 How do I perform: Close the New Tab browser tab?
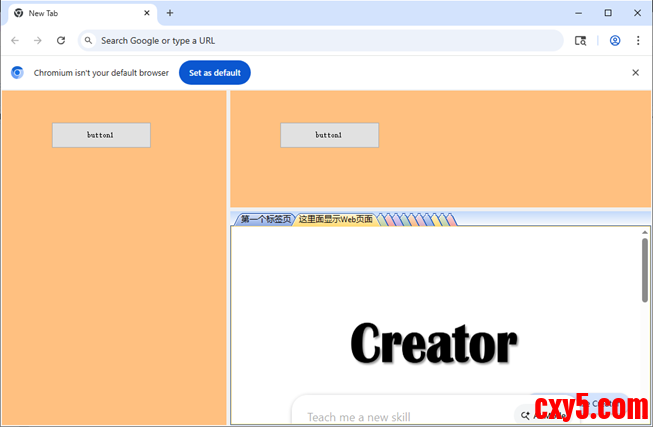147,13
